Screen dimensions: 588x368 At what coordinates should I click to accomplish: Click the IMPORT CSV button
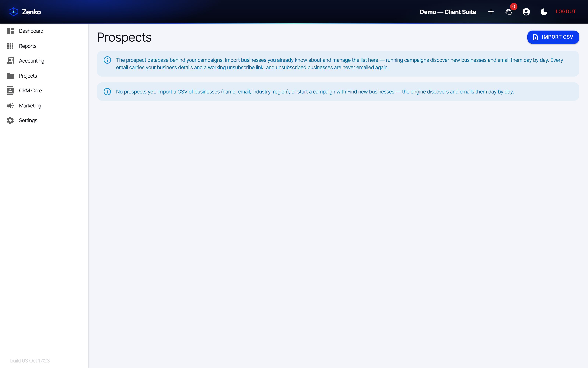(553, 37)
